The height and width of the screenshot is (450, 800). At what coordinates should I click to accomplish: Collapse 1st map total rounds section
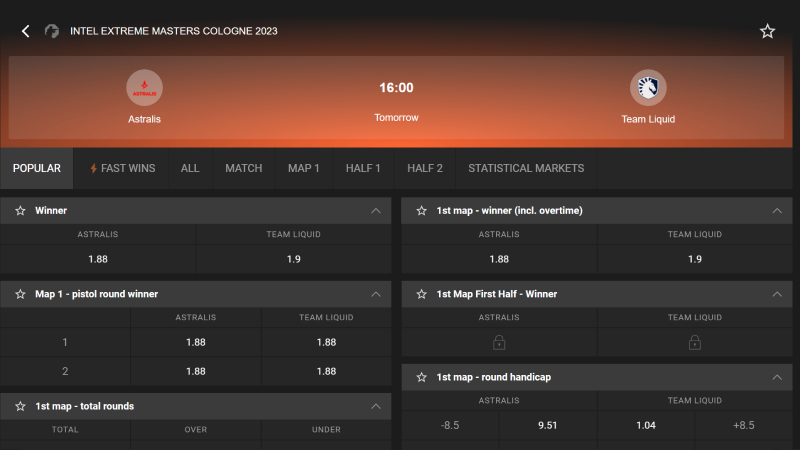376,406
